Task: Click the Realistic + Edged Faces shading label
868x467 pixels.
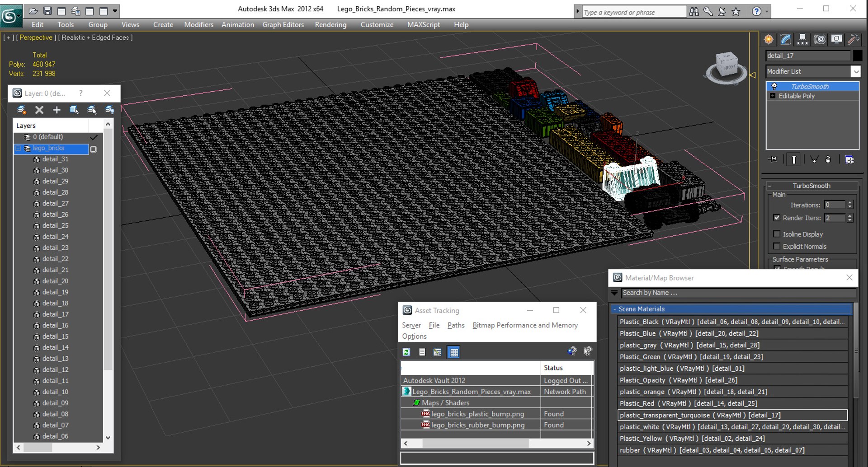Action: pyautogui.click(x=95, y=37)
